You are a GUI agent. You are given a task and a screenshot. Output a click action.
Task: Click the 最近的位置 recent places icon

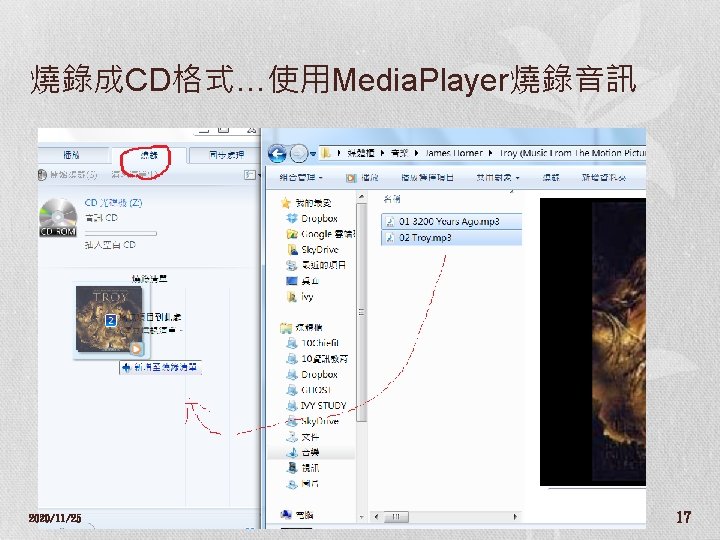coord(292,265)
